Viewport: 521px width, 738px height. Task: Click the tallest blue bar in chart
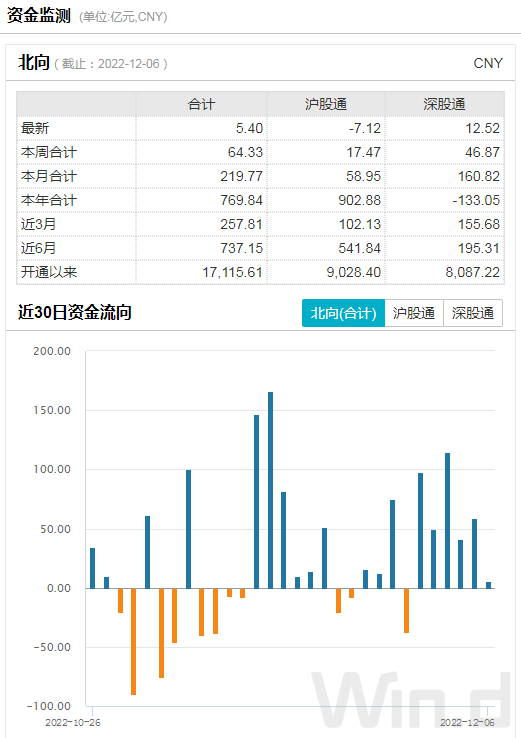pos(271,490)
